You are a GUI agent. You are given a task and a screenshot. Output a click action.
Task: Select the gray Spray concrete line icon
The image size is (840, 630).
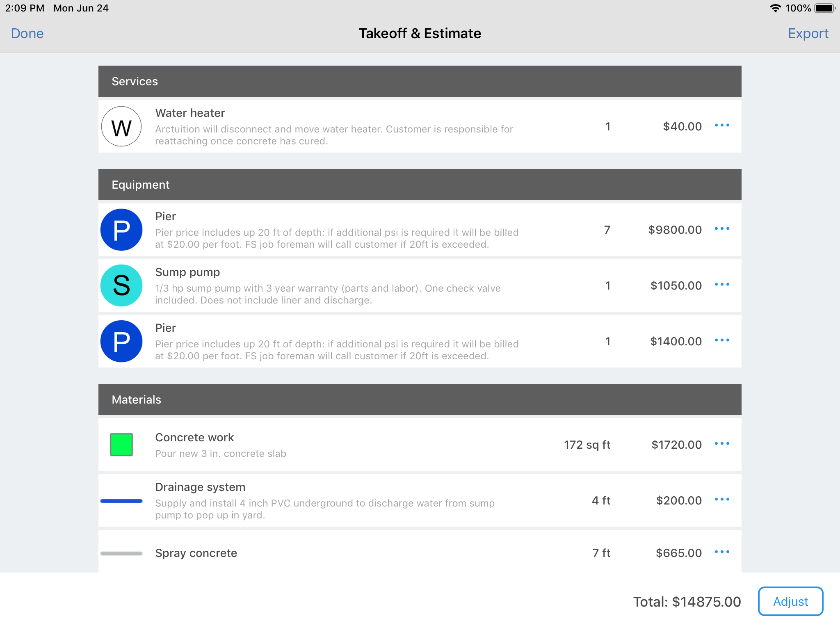(x=121, y=553)
